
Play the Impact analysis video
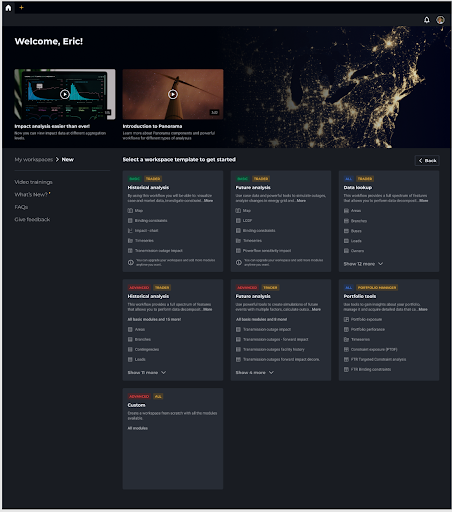click(x=65, y=94)
